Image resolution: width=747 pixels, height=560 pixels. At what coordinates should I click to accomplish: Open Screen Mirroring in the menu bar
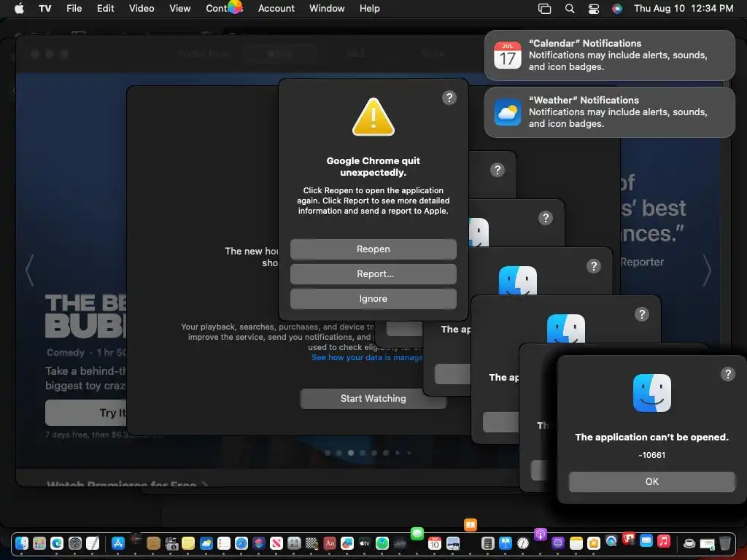click(544, 9)
